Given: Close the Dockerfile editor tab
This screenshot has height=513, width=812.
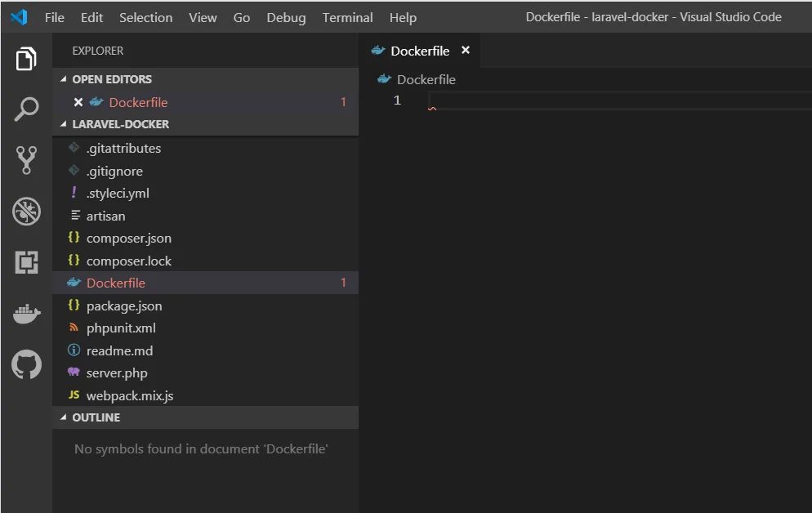Looking at the screenshot, I should click(466, 50).
